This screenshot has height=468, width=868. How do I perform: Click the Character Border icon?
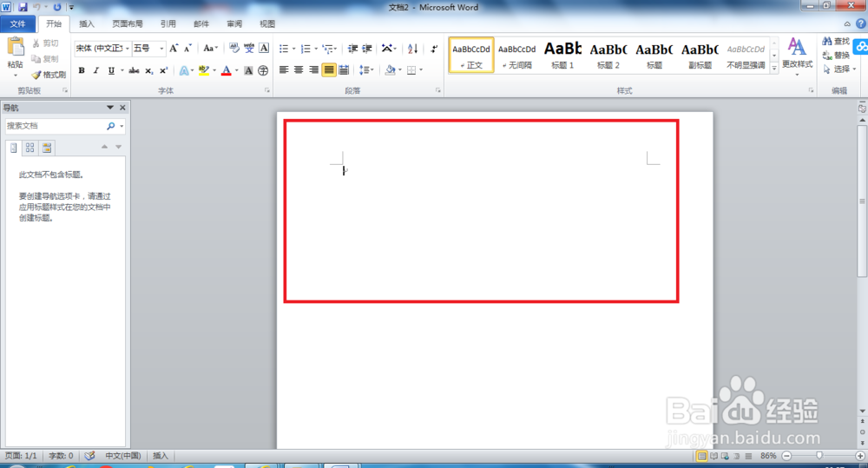click(264, 48)
